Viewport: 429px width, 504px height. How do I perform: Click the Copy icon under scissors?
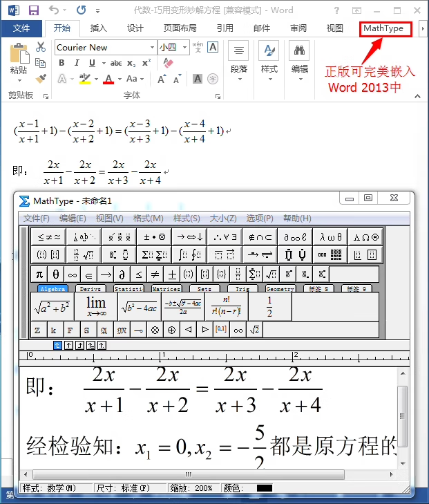click(40, 63)
